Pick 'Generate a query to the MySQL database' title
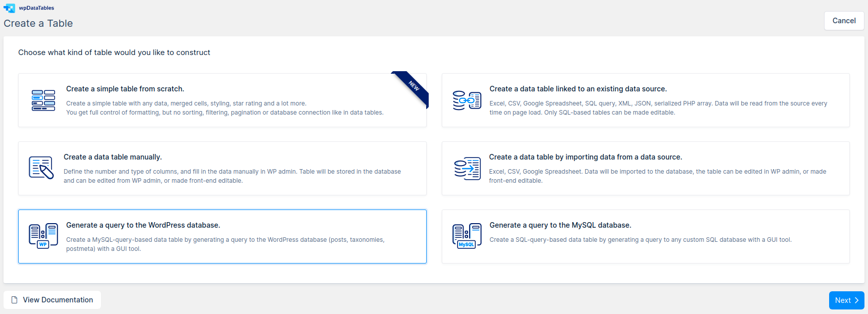 [560, 225]
